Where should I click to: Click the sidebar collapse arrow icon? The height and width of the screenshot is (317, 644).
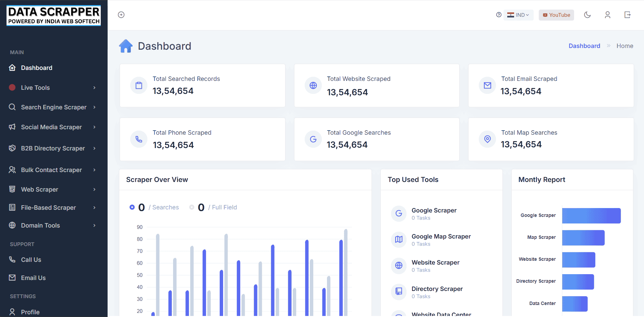[121, 14]
